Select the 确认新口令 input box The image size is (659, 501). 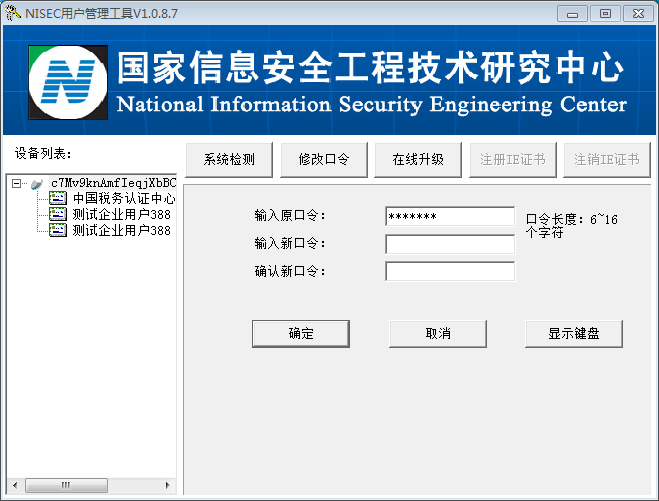point(449,271)
